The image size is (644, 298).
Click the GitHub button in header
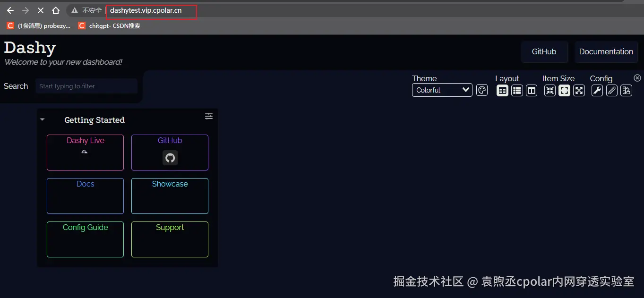pos(544,51)
